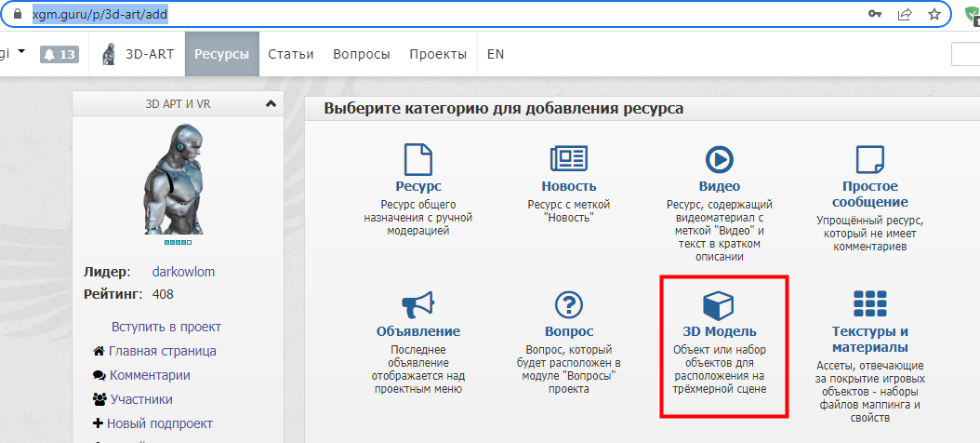The image size is (980, 443).
Task: Open notifications bell showing 13
Action: tap(60, 54)
